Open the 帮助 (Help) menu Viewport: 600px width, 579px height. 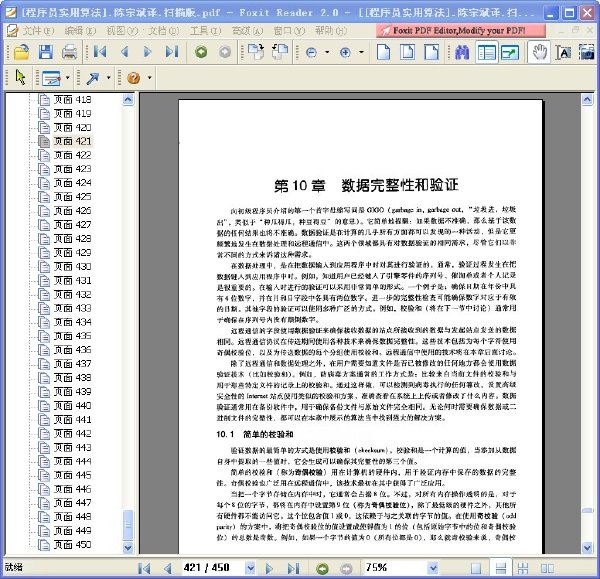[x=331, y=31]
